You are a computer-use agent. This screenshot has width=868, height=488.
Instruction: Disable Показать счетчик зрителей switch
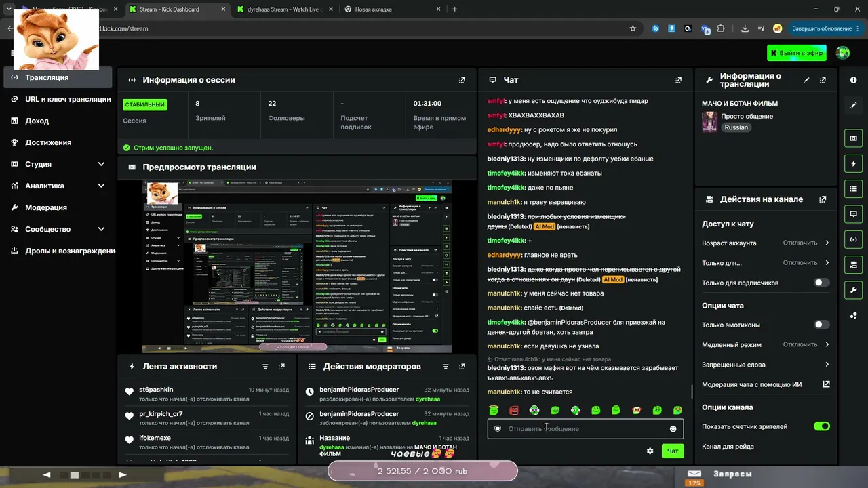coord(821,426)
